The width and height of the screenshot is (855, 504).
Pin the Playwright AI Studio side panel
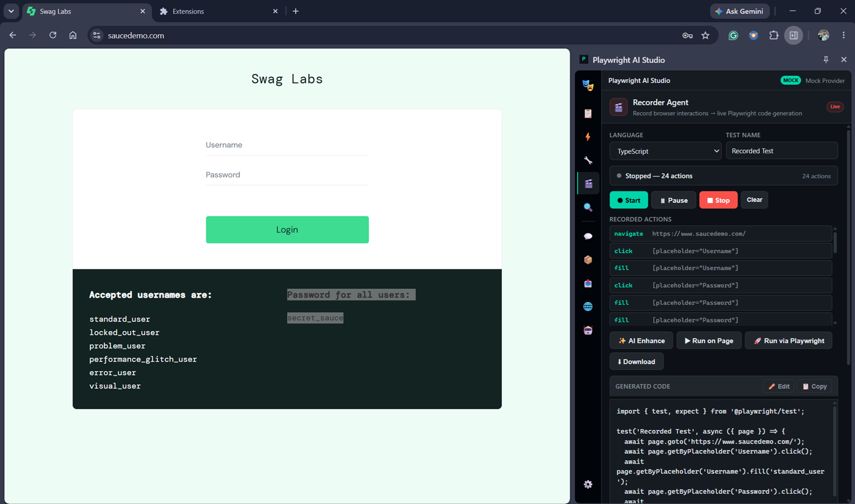point(826,60)
